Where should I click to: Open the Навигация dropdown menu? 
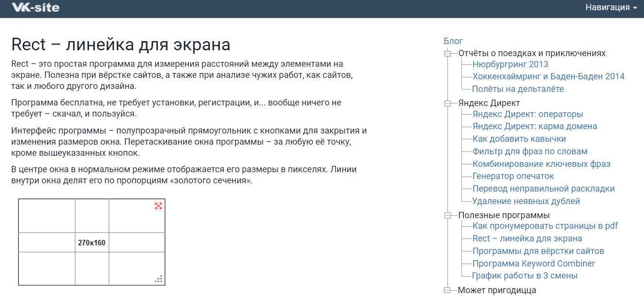[611, 8]
